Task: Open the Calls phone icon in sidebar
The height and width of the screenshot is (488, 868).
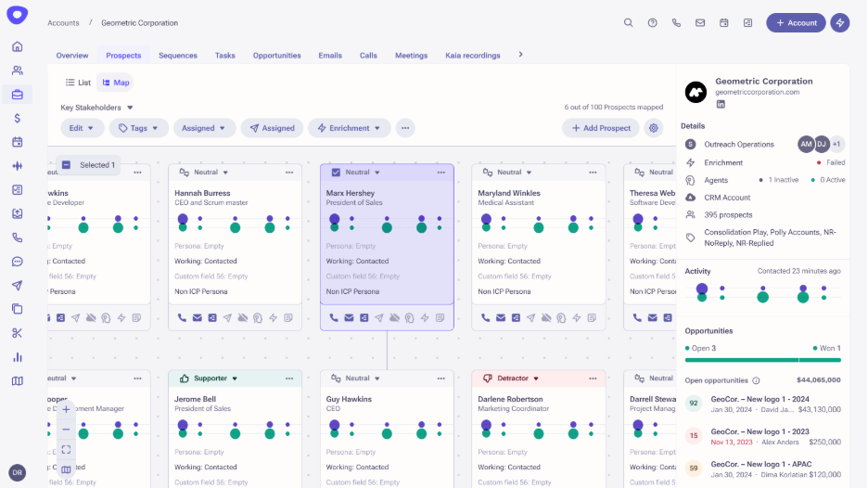Action: click(18, 238)
